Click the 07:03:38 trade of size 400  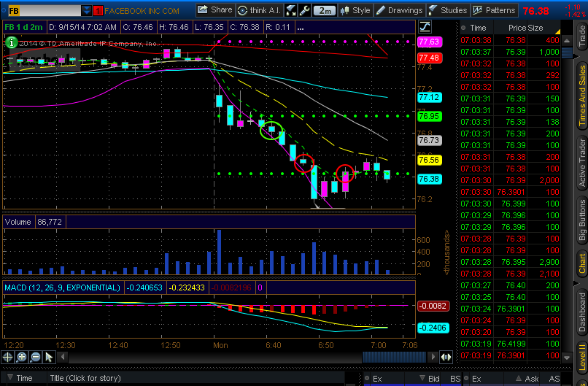510,40
